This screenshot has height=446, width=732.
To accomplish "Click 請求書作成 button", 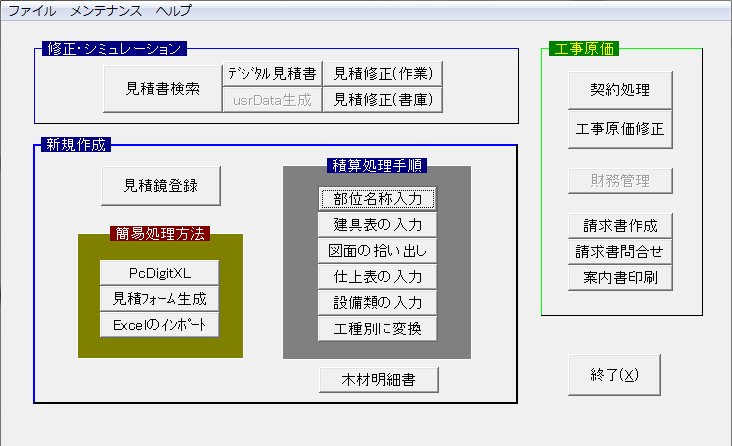I will pyautogui.click(x=620, y=226).
